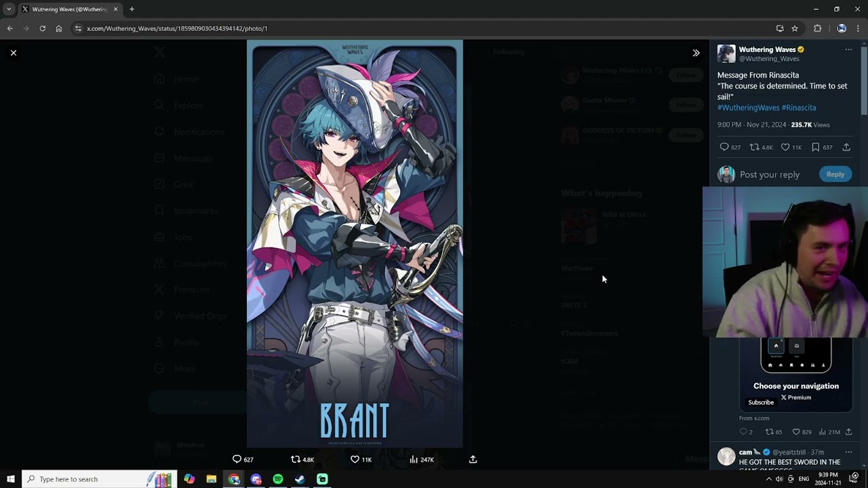The height and width of the screenshot is (488, 868).
Task: Toggle the 637 bookmark on the sidebar post
Action: pyautogui.click(x=822, y=147)
